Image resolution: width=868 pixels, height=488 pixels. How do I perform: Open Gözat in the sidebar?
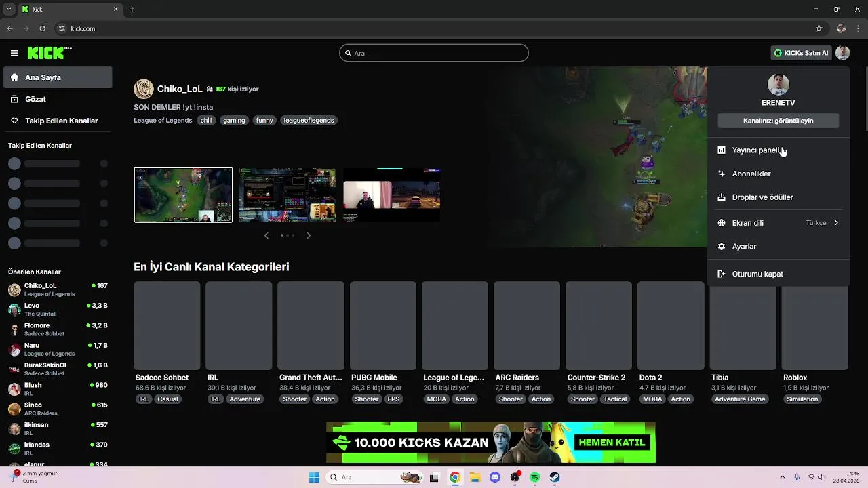pyautogui.click(x=58, y=99)
